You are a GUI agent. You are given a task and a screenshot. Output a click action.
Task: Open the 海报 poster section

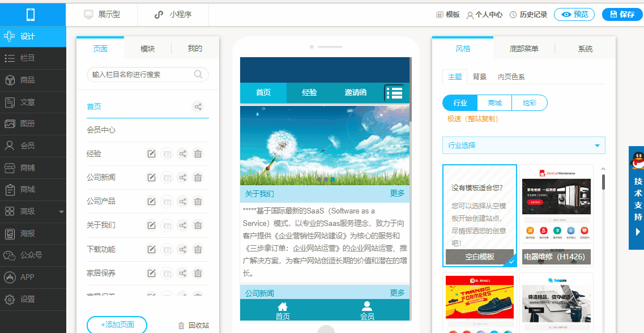(33, 234)
